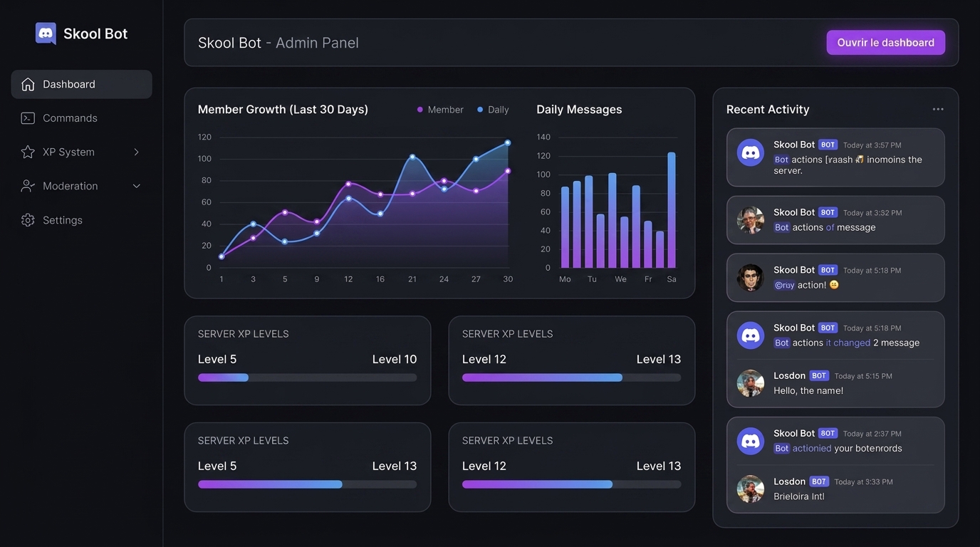This screenshot has width=980, height=547.
Task: Click the avatar on the 3:32 PM message
Action: pos(751,220)
